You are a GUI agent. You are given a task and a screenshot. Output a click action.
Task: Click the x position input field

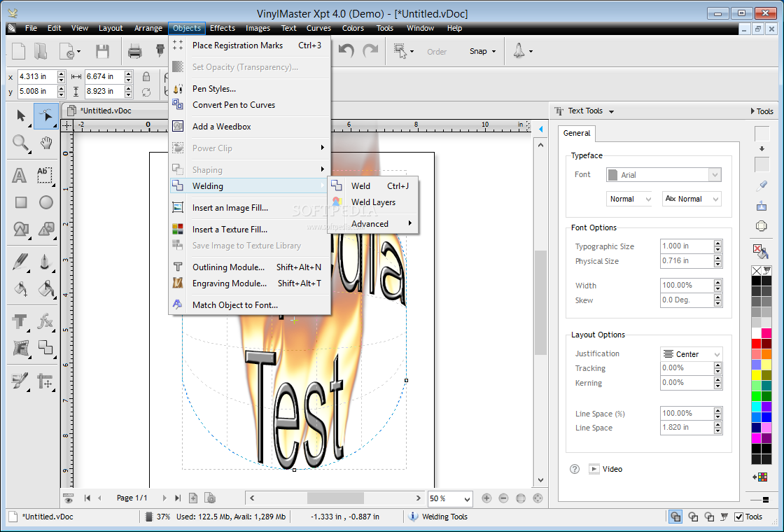(37, 76)
